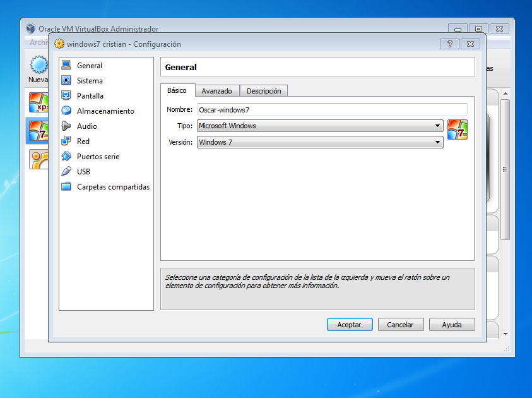Select Almacenamiento text in category list
This screenshot has height=398, width=532.
(x=105, y=111)
